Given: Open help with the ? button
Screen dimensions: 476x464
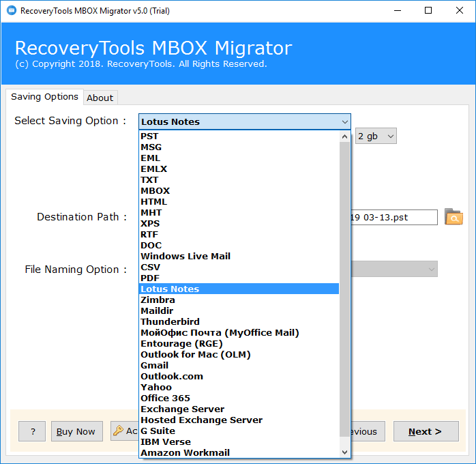Looking at the screenshot, I should (x=32, y=431).
